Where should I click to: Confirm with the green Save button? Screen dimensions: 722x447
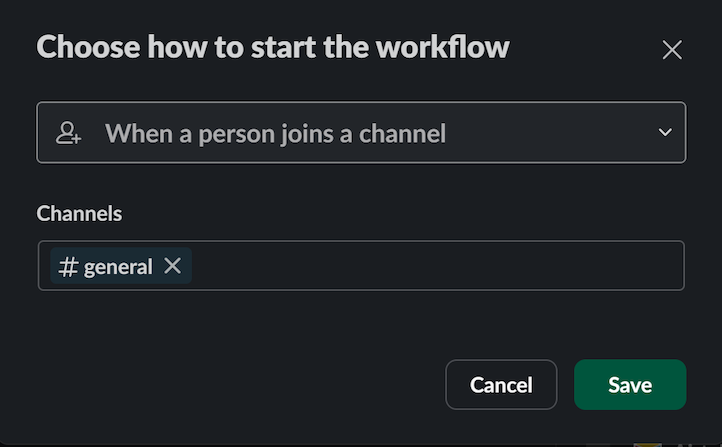pyautogui.click(x=629, y=385)
